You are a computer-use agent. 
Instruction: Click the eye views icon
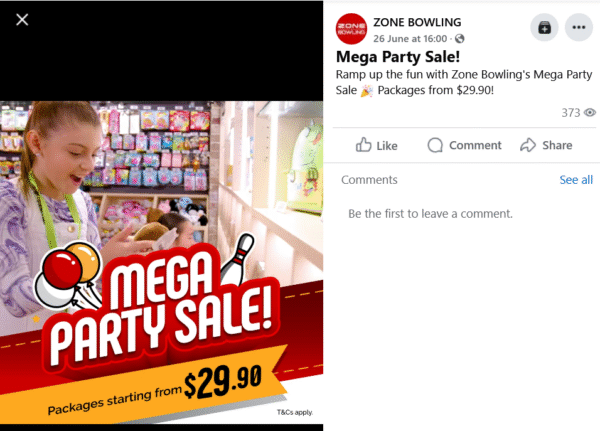[x=590, y=113]
